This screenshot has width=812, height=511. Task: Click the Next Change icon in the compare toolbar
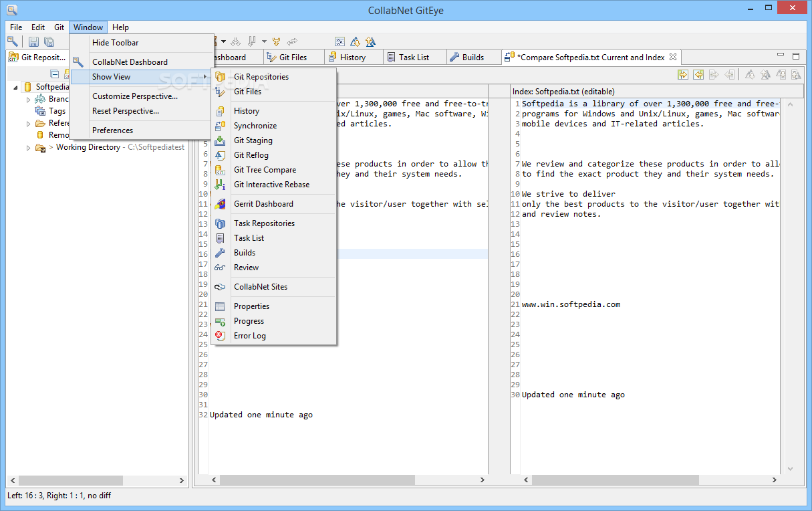(x=781, y=75)
